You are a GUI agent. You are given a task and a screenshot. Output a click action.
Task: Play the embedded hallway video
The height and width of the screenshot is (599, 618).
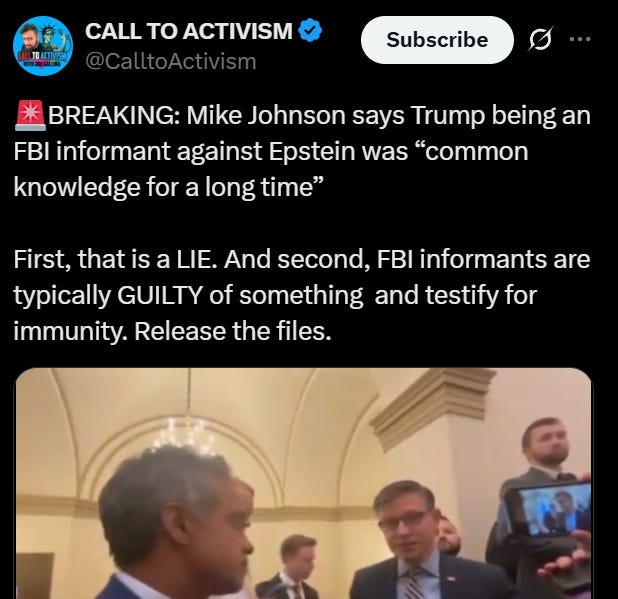(x=303, y=483)
